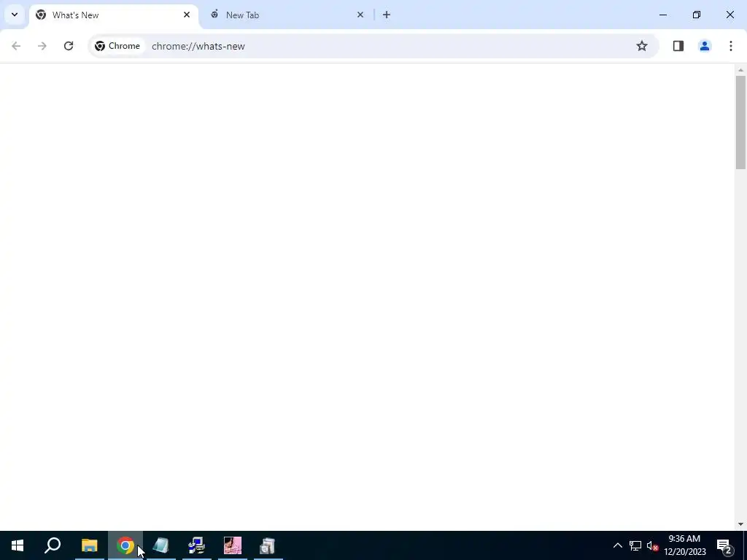Go back to previous page

click(16, 46)
